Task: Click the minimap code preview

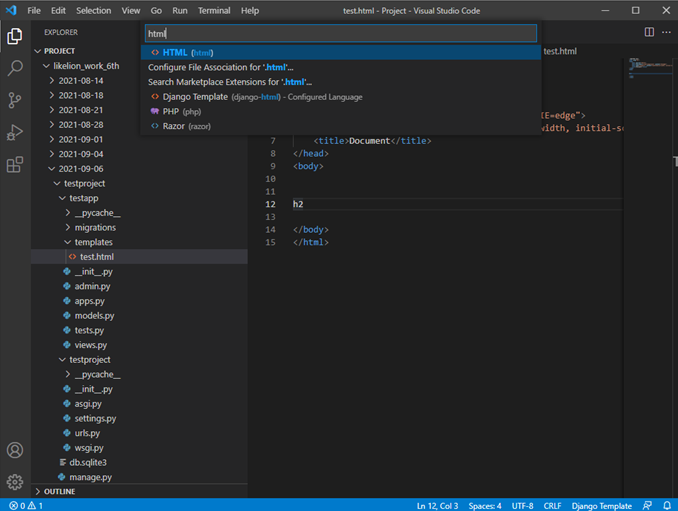Action: click(x=650, y=67)
